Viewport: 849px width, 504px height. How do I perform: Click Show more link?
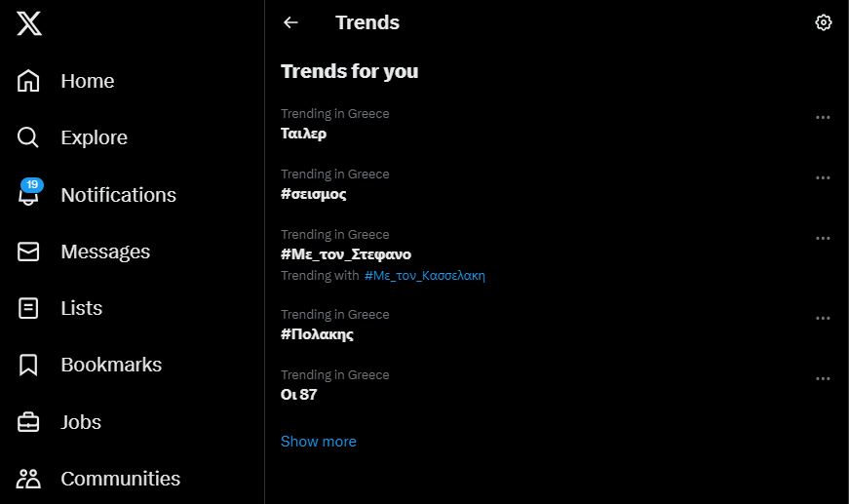(x=319, y=442)
